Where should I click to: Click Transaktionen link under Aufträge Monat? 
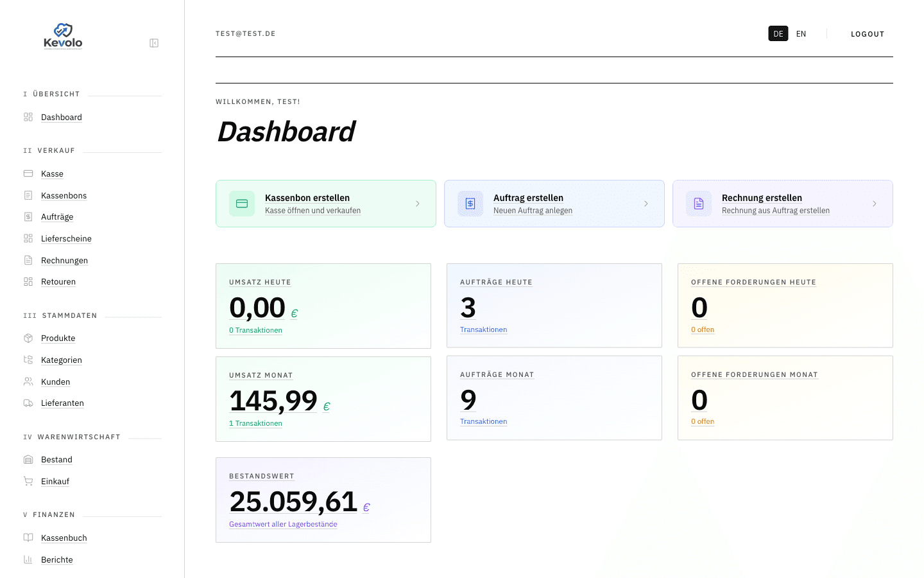pyautogui.click(x=483, y=421)
